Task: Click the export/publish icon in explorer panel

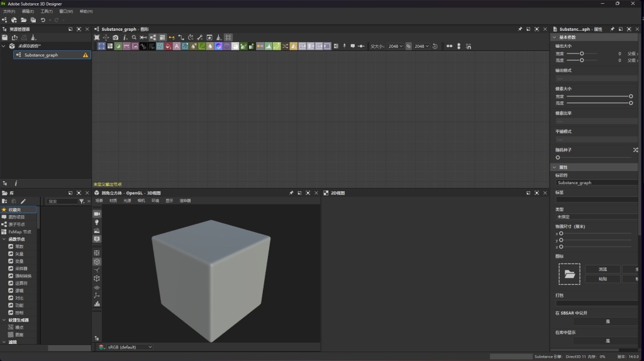Action: 14,37
